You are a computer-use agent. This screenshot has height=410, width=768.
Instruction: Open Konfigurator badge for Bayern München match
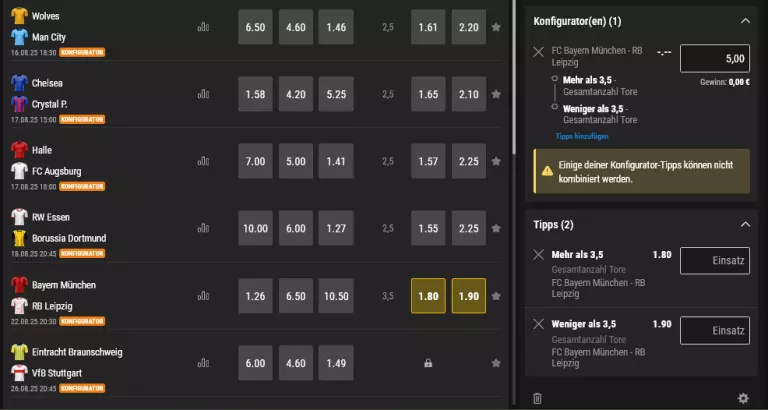click(82, 321)
